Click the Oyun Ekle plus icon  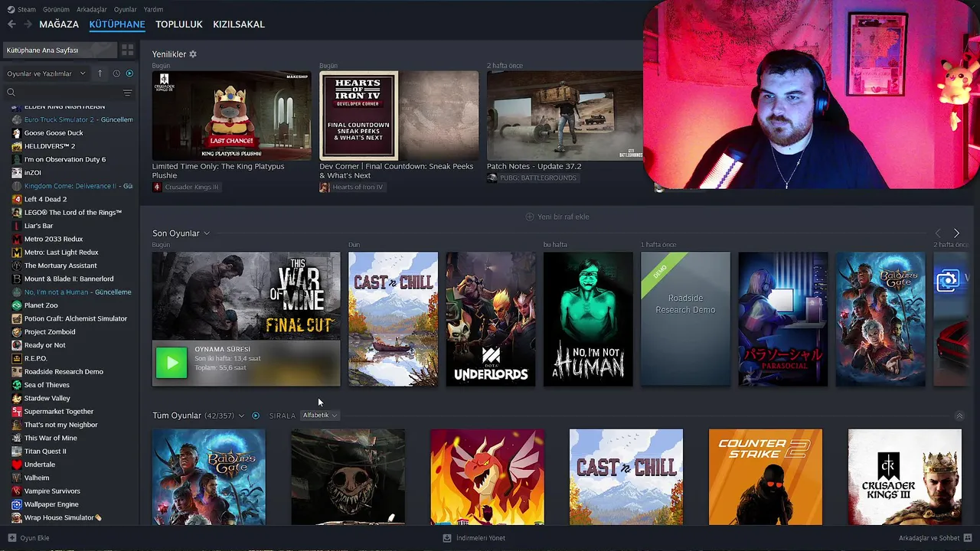11,538
